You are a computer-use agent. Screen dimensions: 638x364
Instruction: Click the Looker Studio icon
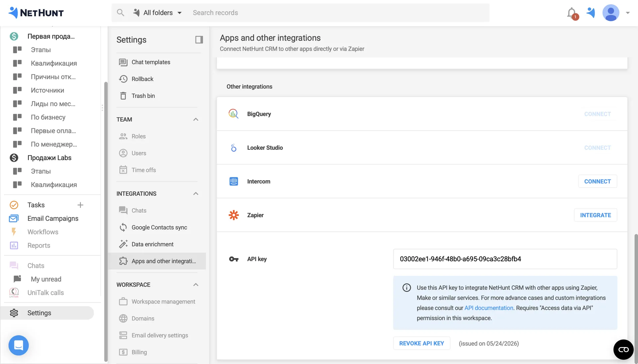tap(234, 148)
